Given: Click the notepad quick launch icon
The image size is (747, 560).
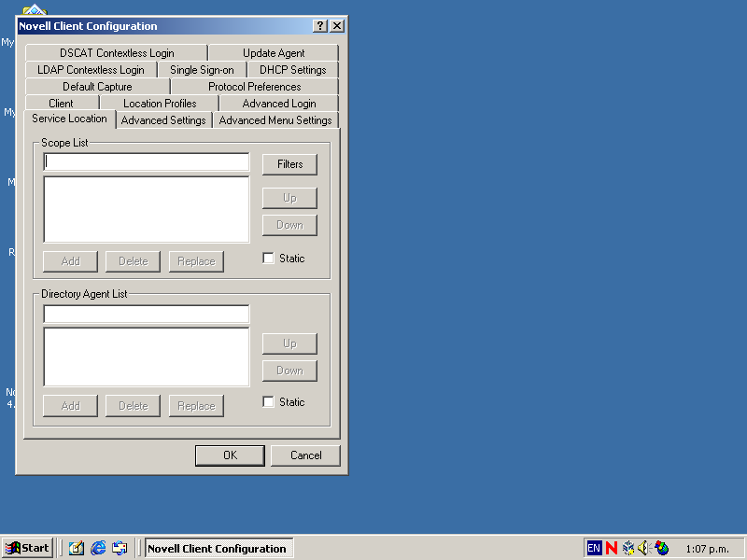Looking at the screenshot, I should [77, 548].
